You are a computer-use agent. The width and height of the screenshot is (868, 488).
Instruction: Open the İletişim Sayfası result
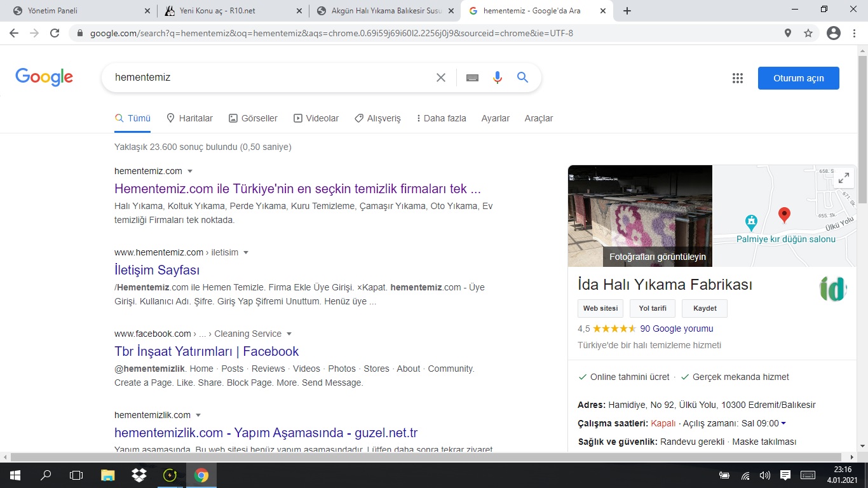(x=157, y=270)
